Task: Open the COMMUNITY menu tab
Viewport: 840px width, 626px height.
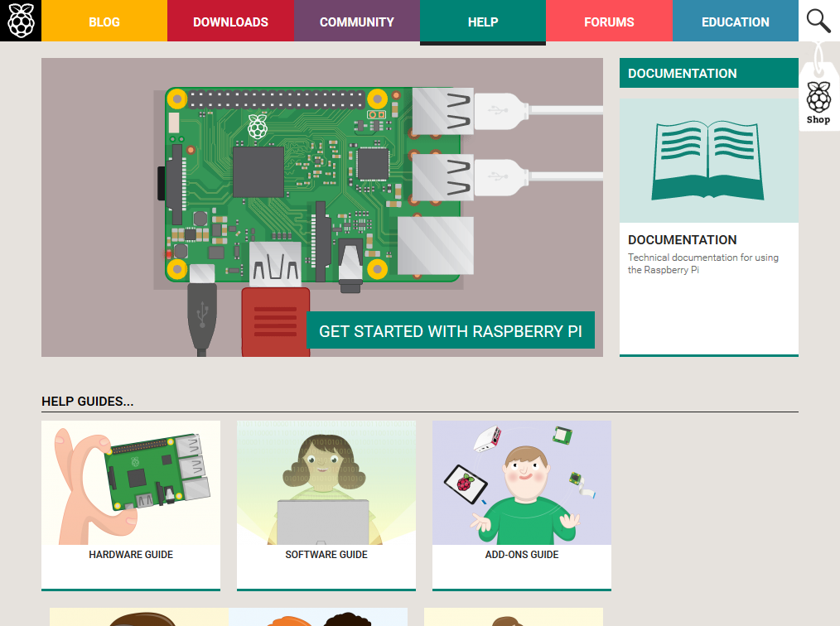Action: click(x=357, y=21)
